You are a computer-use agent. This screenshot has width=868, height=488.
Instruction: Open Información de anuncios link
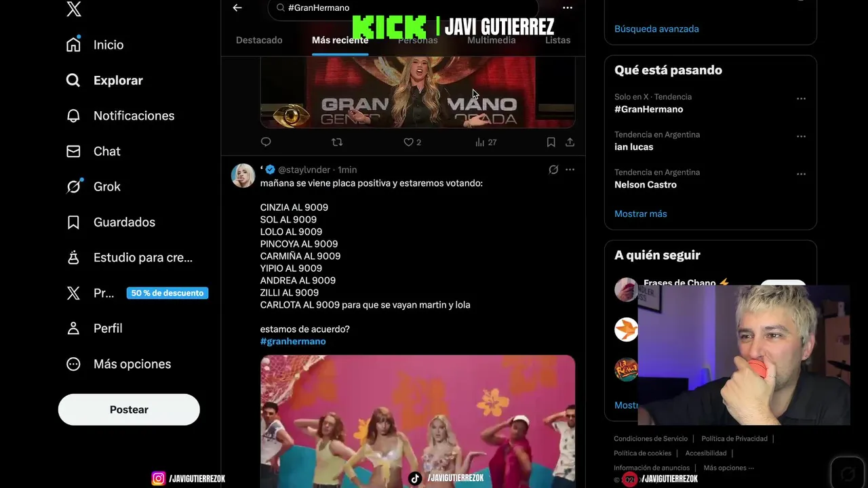[652, 468]
